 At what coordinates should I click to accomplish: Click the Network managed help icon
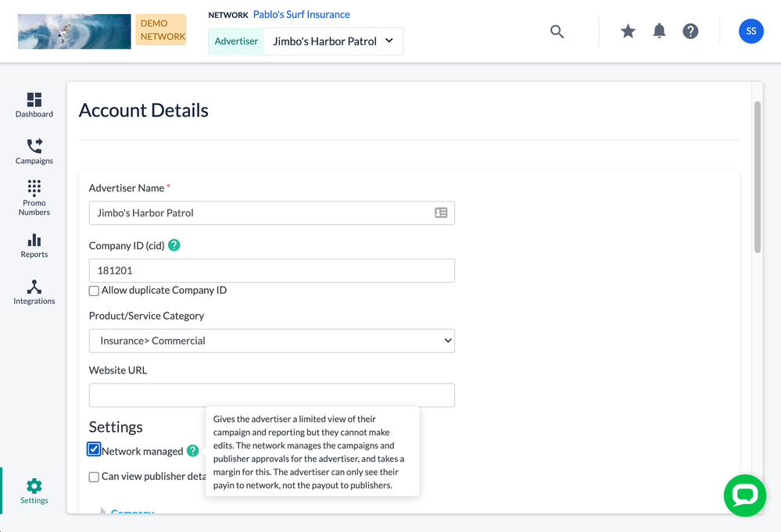point(193,451)
